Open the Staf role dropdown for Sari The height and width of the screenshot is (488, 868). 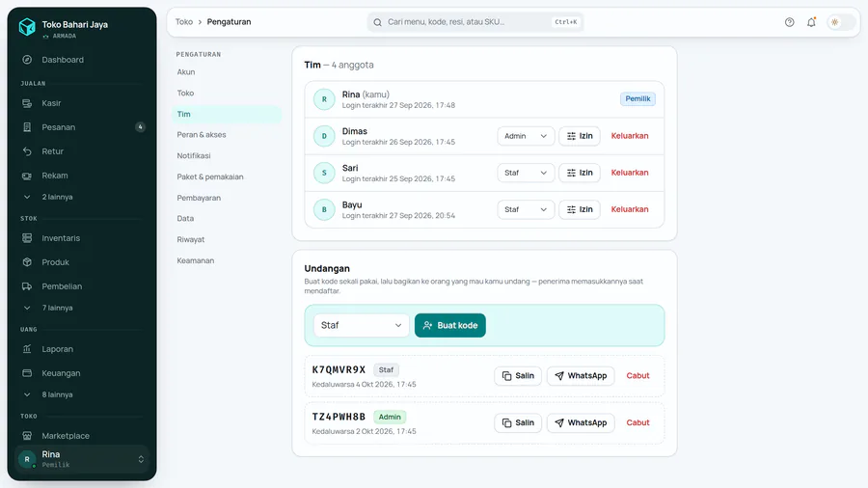pyautogui.click(x=526, y=173)
